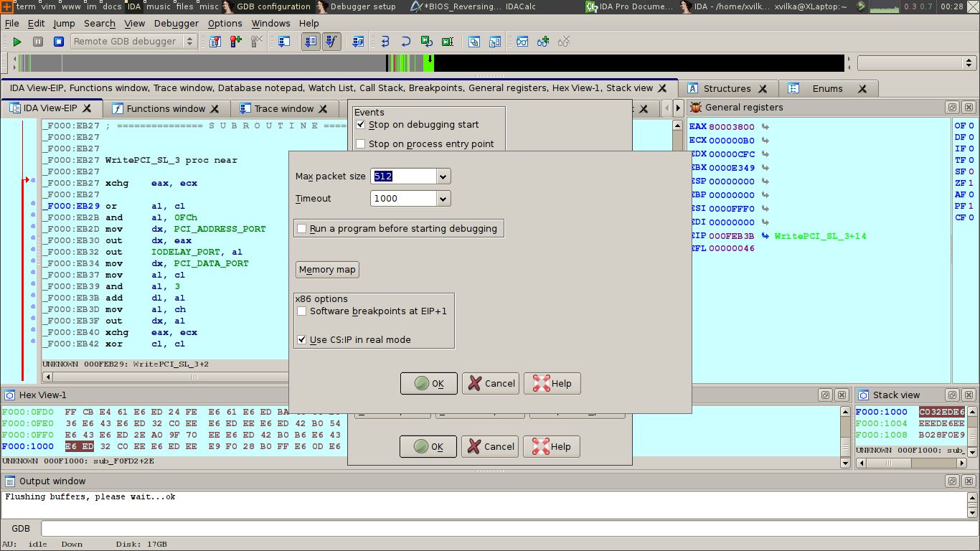
Task: Open the Debugger menu
Action: pyautogui.click(x=176, y=23)
